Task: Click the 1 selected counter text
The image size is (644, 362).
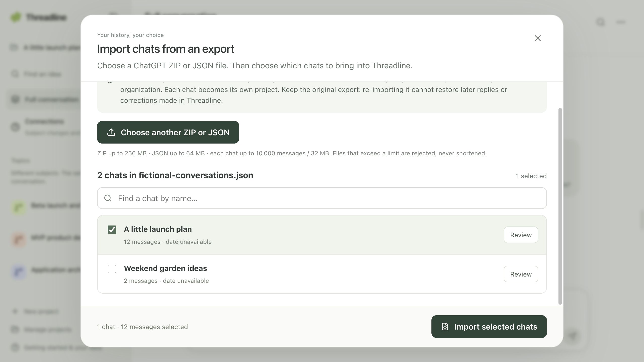Action: [x=531, y=176]
